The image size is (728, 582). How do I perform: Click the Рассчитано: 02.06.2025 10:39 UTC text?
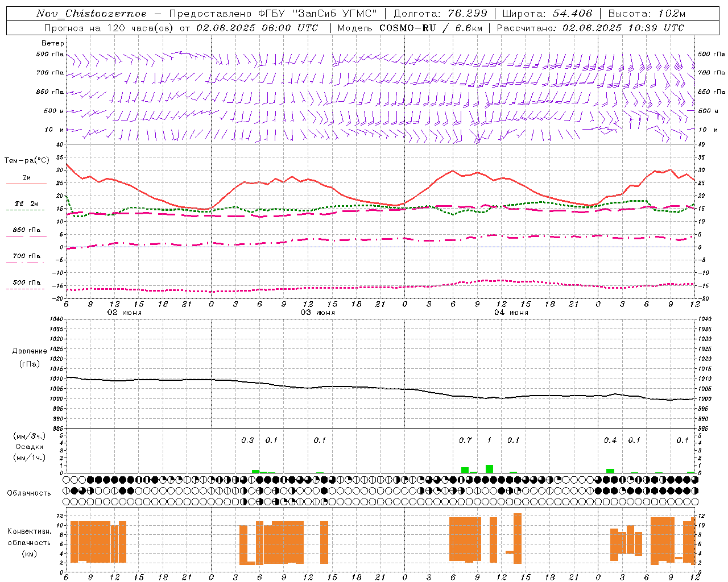click(x=590, y=28)
